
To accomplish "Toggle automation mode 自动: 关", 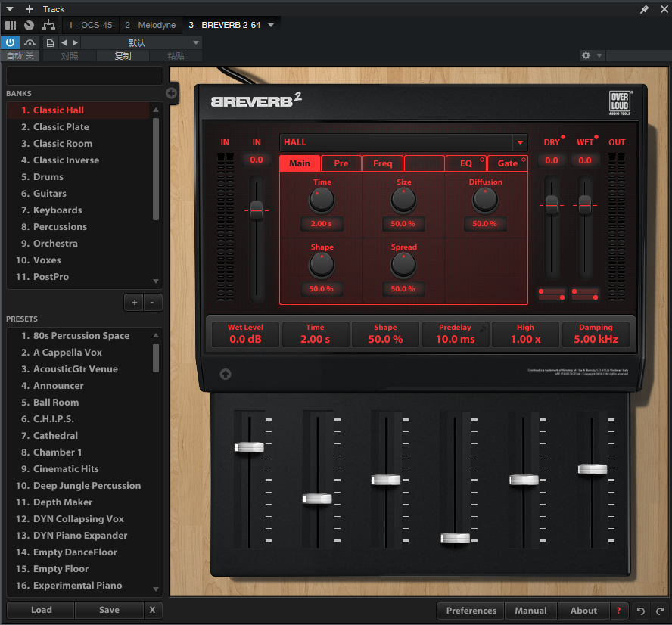I will tap(20, 56).
